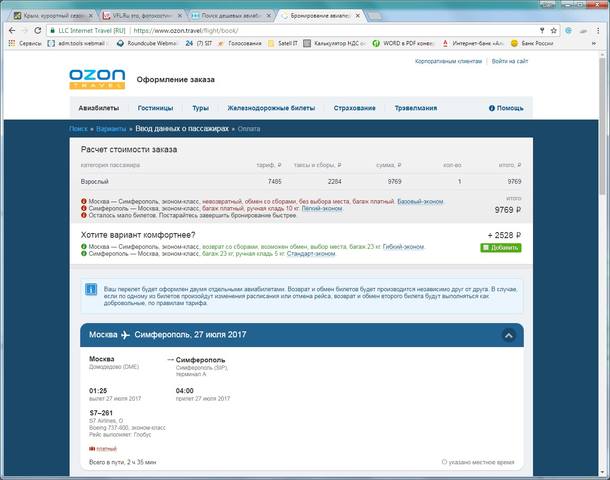
Task: Click the airplane icon in flight header
Action: [x=125, y=335]
